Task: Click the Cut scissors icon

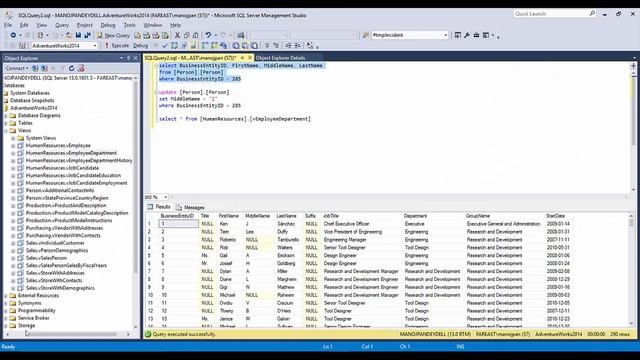Action: coord(178,36)
